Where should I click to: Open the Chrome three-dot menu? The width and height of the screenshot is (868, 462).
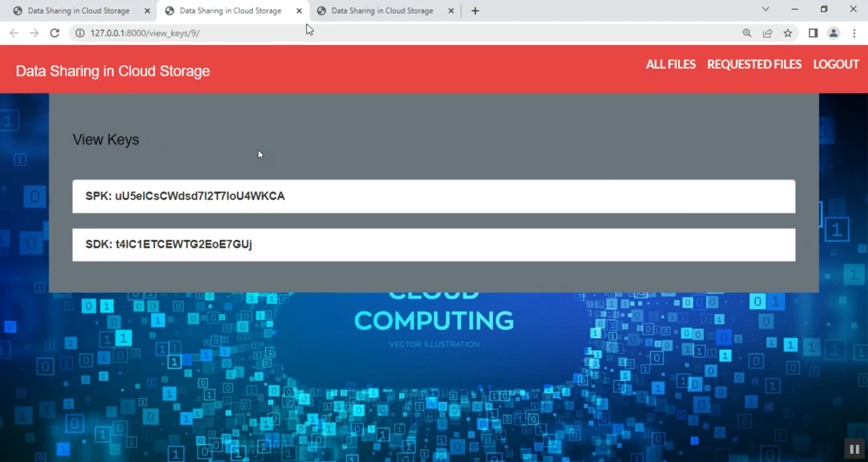point(854,33)
